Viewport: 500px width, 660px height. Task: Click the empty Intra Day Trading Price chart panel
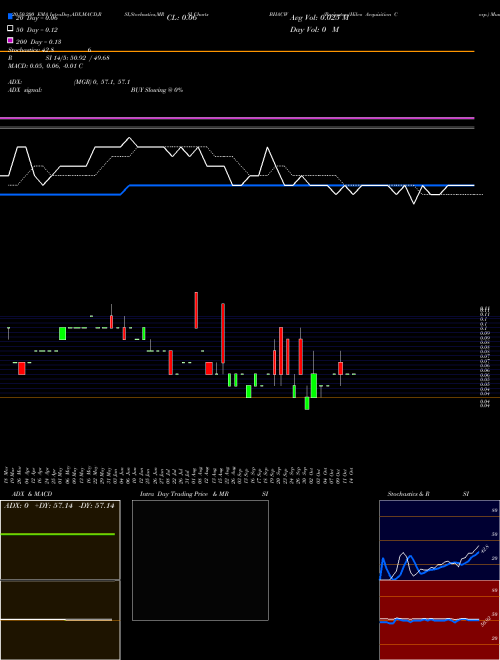tap(200, 560)
